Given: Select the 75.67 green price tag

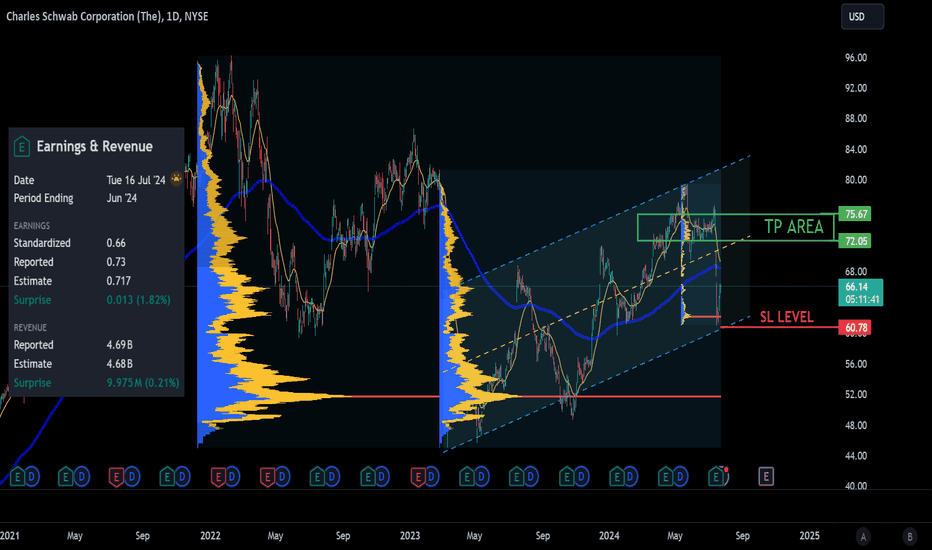Looking at the screenshot, I should (x=855, y=214).
